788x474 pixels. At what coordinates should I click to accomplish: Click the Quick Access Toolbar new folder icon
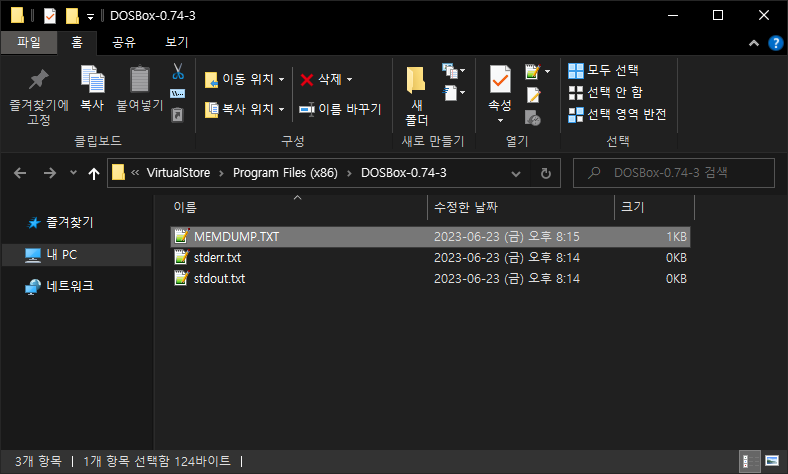(72, 16)
